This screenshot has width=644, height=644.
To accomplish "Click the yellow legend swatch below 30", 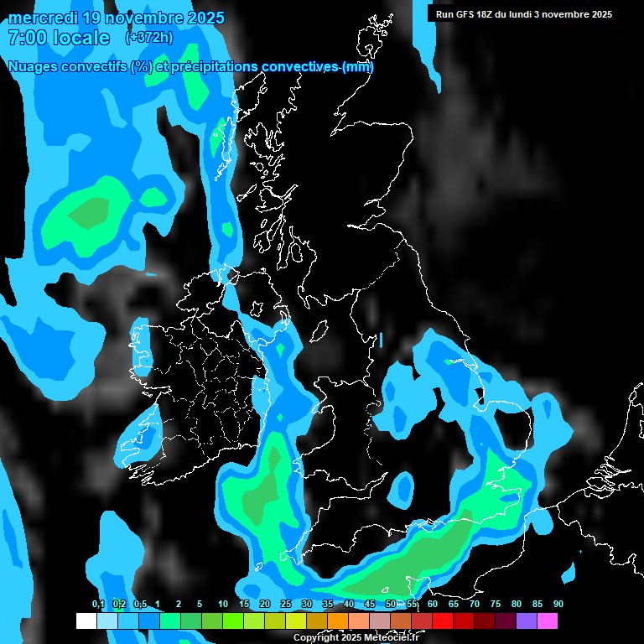I will (296, 621).
